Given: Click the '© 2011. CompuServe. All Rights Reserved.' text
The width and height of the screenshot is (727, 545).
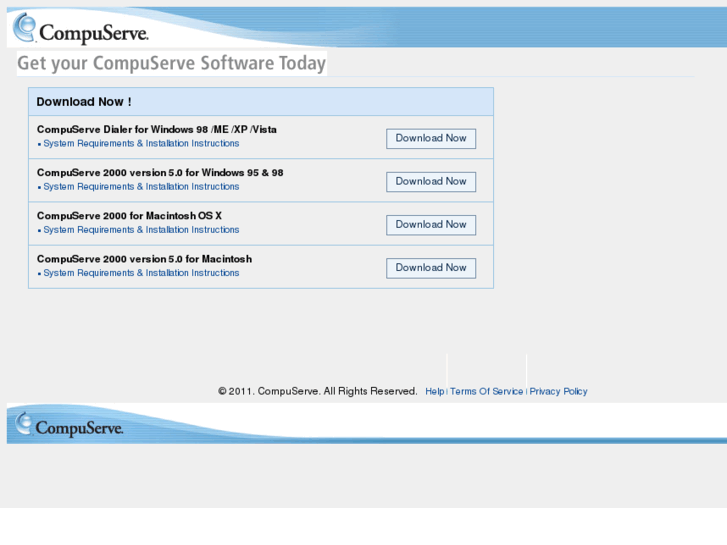Looking at the screenshot, I should (x=318, y=391).
